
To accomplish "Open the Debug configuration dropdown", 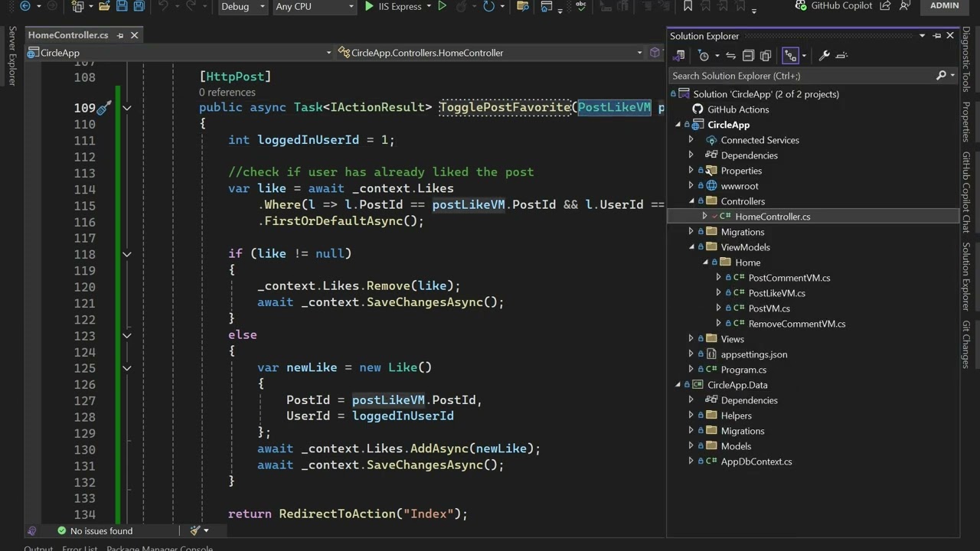I will click(242, 6).
